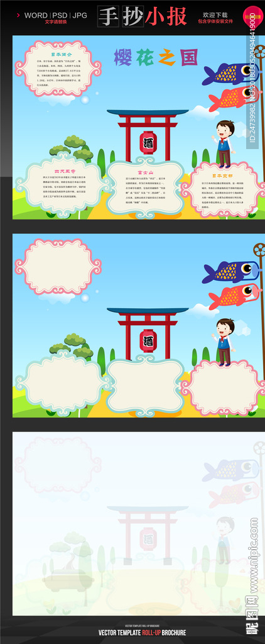This screenshot has height=644, width=265.
Task: Click the 手 character tile in header
Action: point(108,16)
